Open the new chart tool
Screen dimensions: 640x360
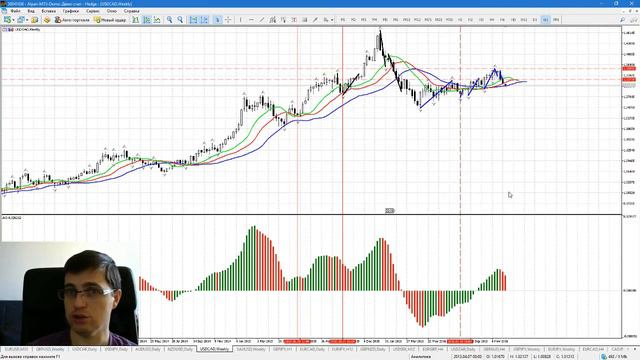click(7, 20)
